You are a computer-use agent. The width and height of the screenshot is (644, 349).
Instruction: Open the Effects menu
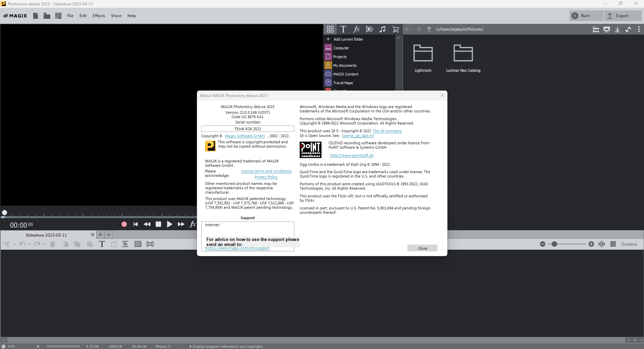[99, 16]
